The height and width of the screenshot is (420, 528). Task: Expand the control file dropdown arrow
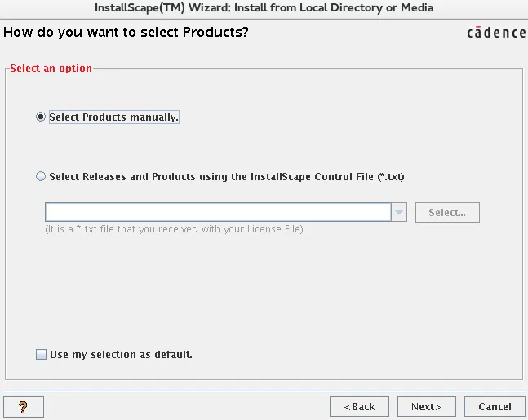[x=399, y=213]
